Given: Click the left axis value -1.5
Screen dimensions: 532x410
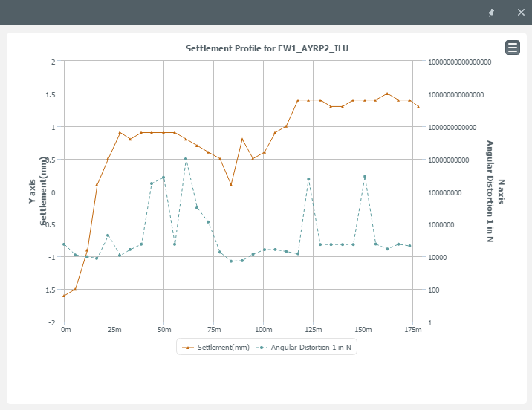Looking at the screenshot, I should (x=49, y=290).
